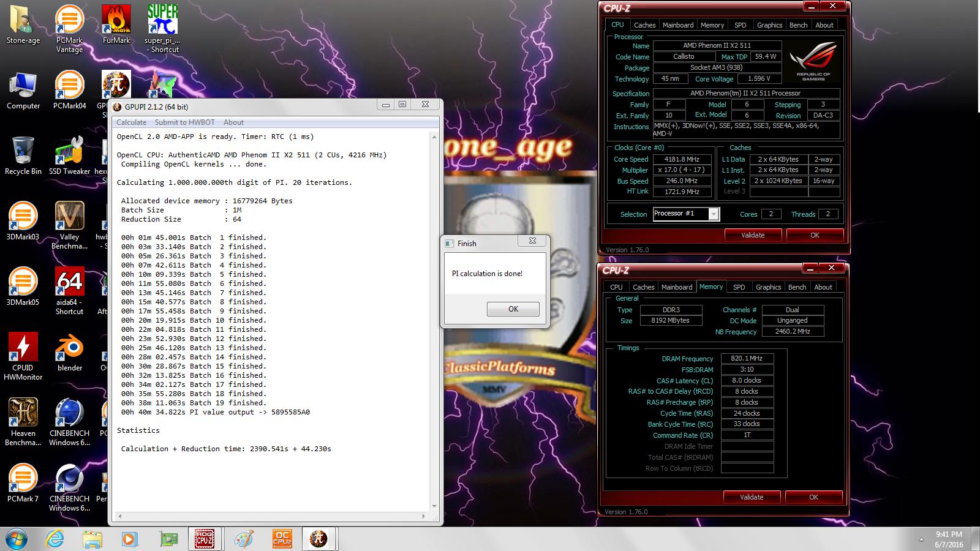Click OK in the Finish dialog
The image size is (980, 551).
point(513,309)
